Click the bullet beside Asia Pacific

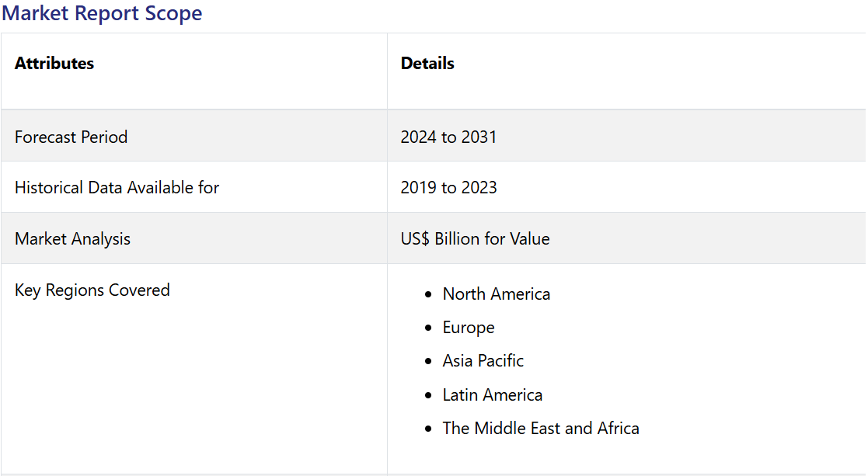point(428,362)
